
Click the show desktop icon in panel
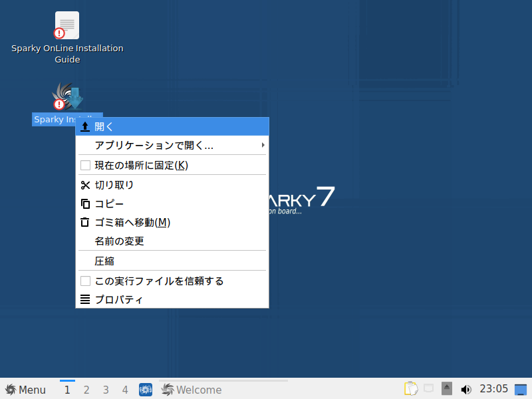pos(521,390)
